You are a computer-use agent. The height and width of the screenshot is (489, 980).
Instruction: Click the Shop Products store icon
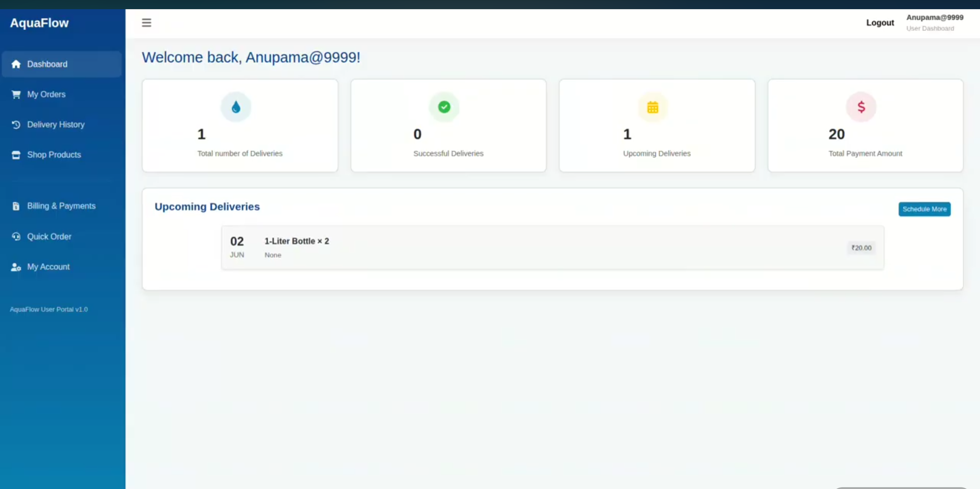(x=16, y=155)
